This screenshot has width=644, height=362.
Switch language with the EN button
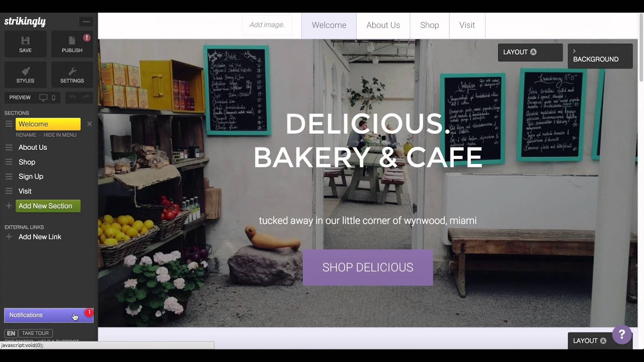pos(11,333)
